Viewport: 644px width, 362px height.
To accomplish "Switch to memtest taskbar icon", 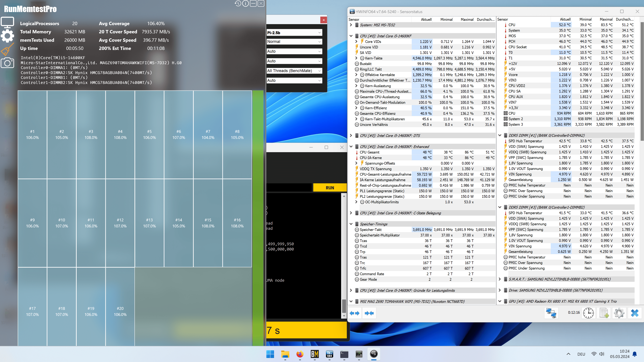I will pyautogui.click(x=359, y=354).
